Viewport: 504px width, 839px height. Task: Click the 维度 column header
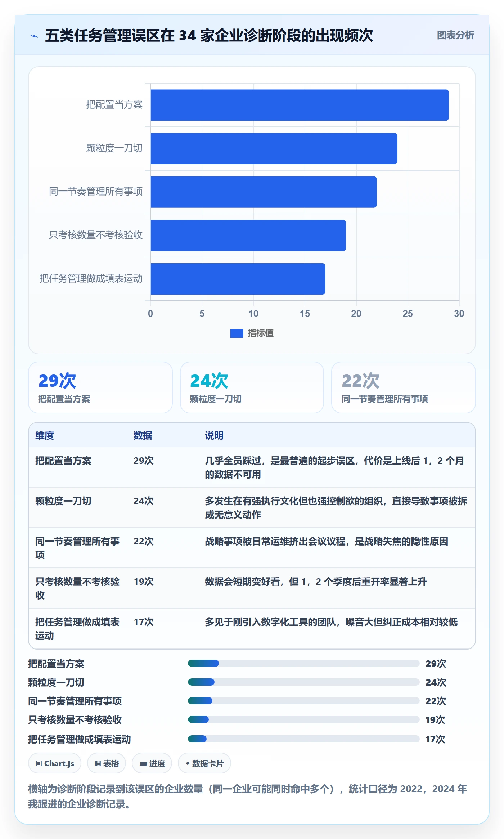tap(45, 435)
